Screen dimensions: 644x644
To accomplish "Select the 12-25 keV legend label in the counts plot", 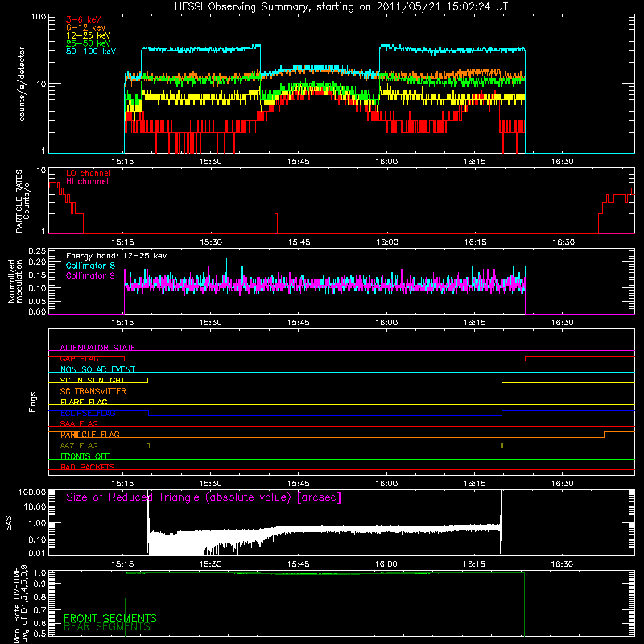I will pos(88,35).
